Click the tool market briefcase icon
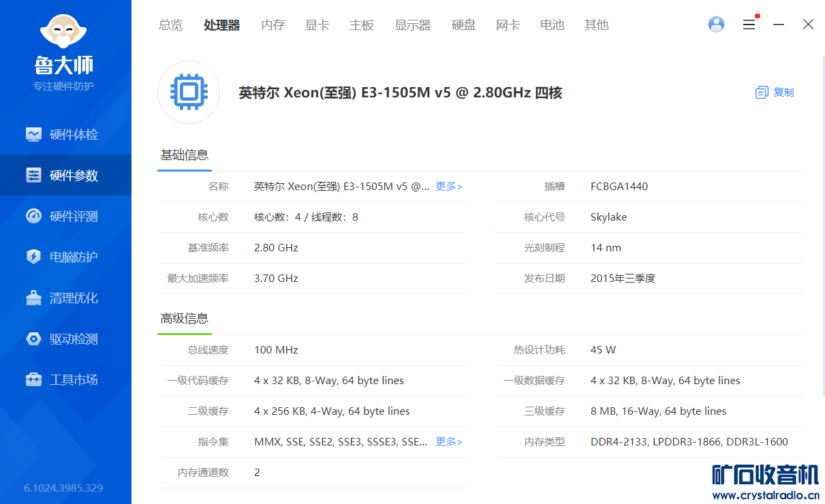825x504 pixels. 33,379
